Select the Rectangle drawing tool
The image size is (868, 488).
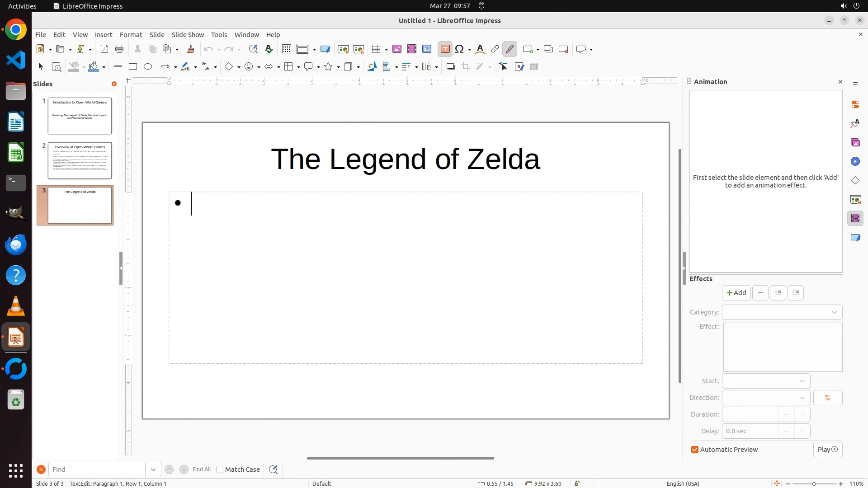[133, 67]
